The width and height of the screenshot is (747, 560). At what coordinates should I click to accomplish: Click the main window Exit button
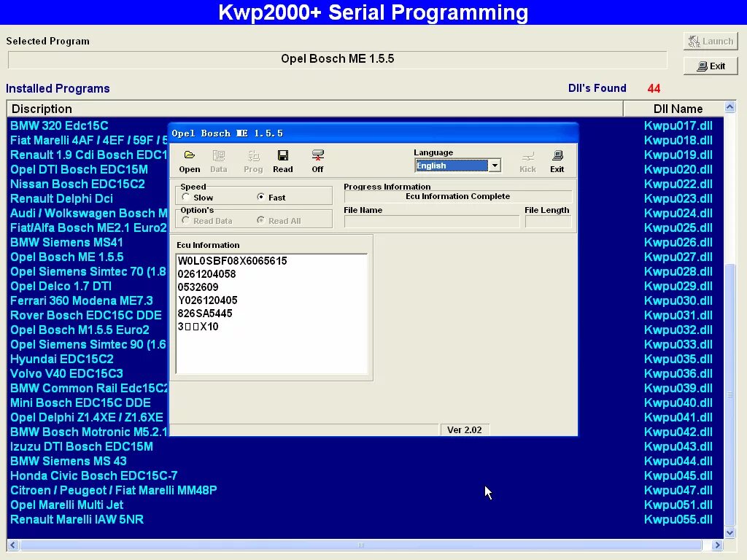pos(711,66)
